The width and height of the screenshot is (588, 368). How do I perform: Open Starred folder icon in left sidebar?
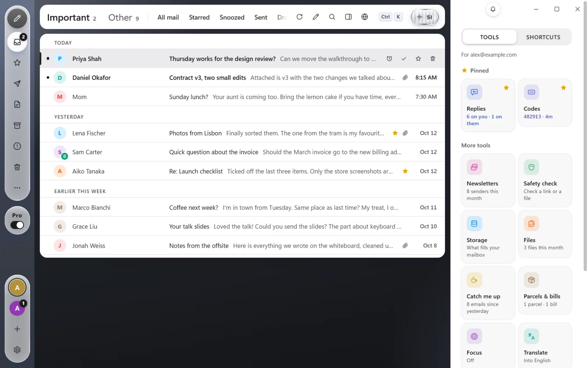(17, 63)
